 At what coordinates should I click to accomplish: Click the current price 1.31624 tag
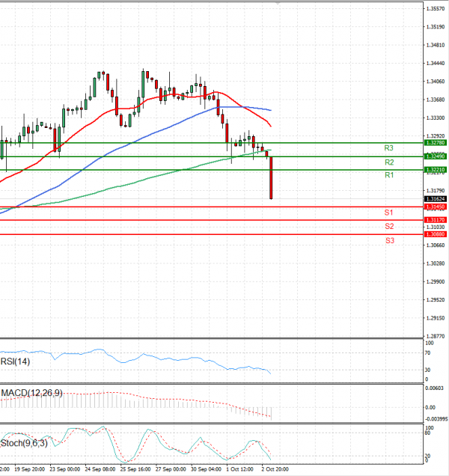coord(436,199)
